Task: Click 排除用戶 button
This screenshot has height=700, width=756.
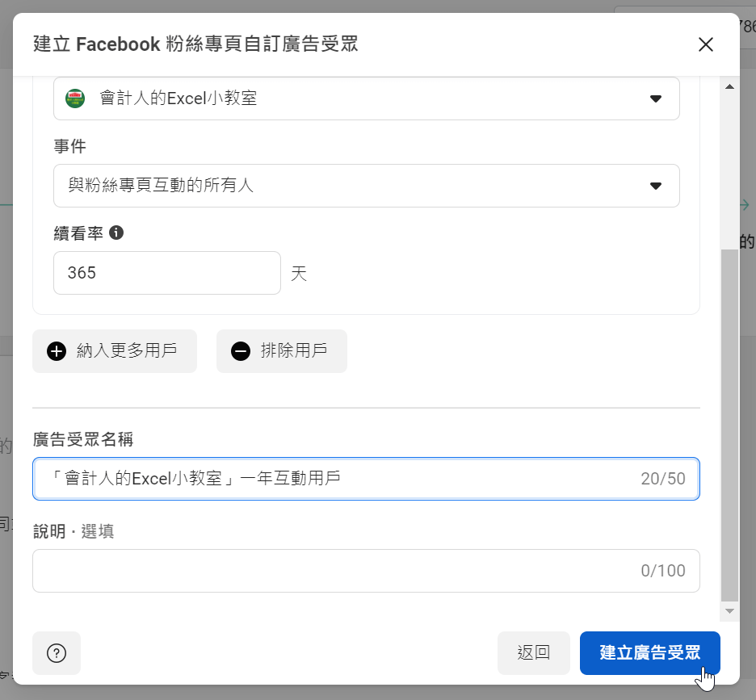Action: [282, 351]
